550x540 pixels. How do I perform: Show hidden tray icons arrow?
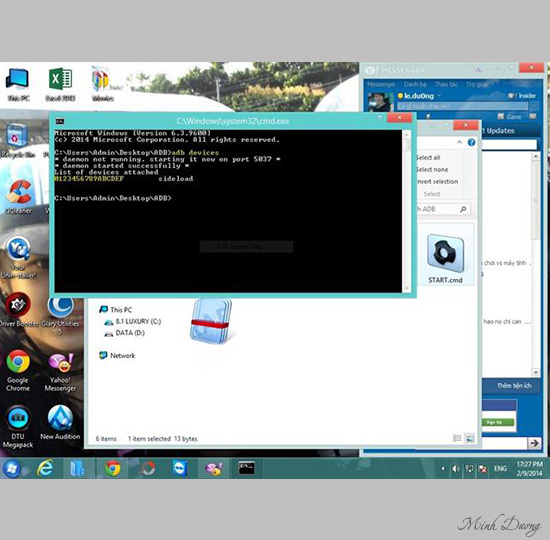coord(443,469)
